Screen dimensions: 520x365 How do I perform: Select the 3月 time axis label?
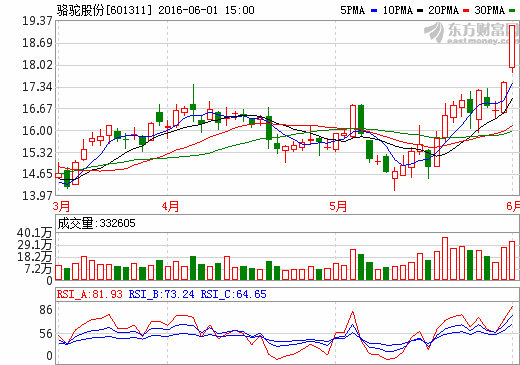pos(61,206)
